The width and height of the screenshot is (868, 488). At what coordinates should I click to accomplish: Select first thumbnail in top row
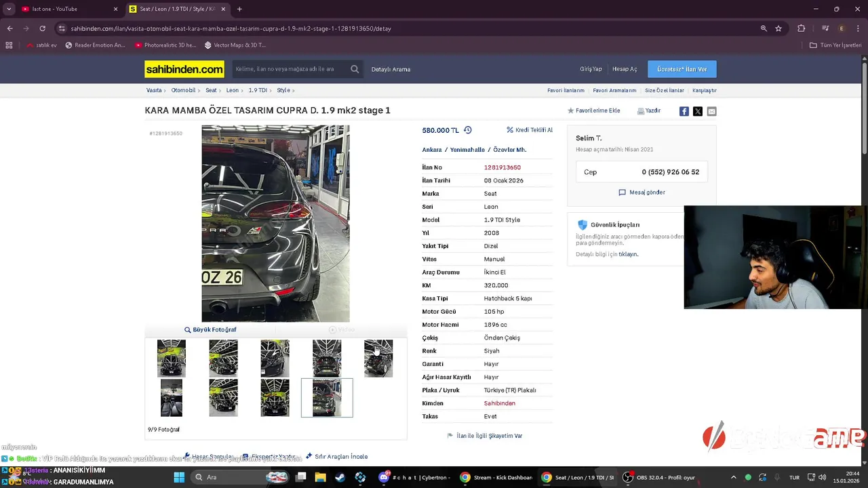171,358
